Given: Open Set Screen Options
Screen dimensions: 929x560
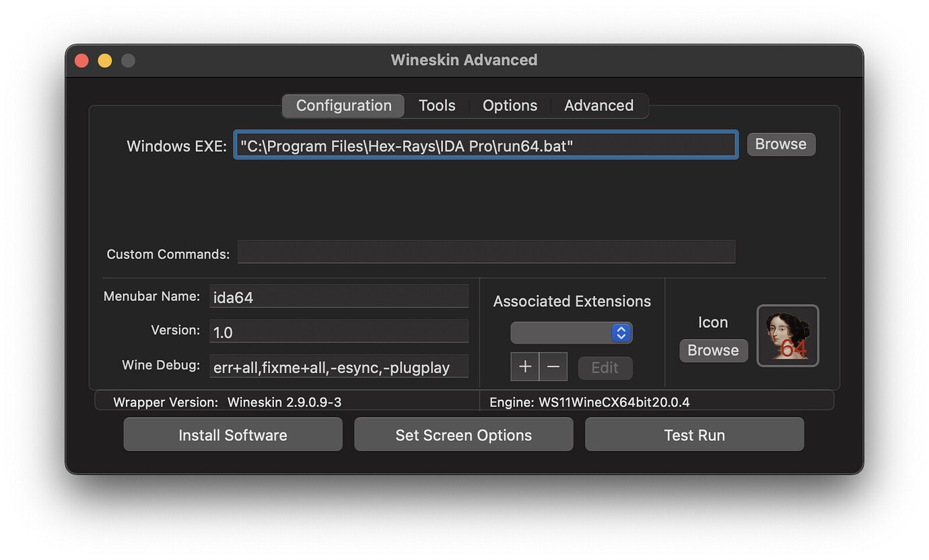Looking at the screenshot, I should (463, 434).
